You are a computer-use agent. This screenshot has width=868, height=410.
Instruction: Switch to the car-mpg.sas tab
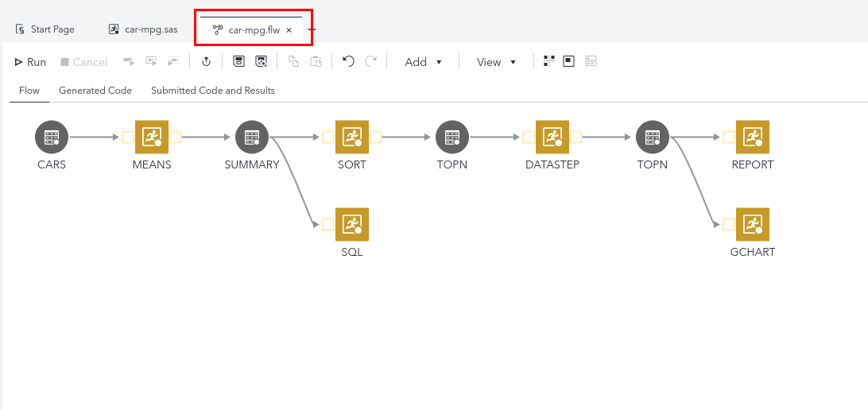coord(143,29)
